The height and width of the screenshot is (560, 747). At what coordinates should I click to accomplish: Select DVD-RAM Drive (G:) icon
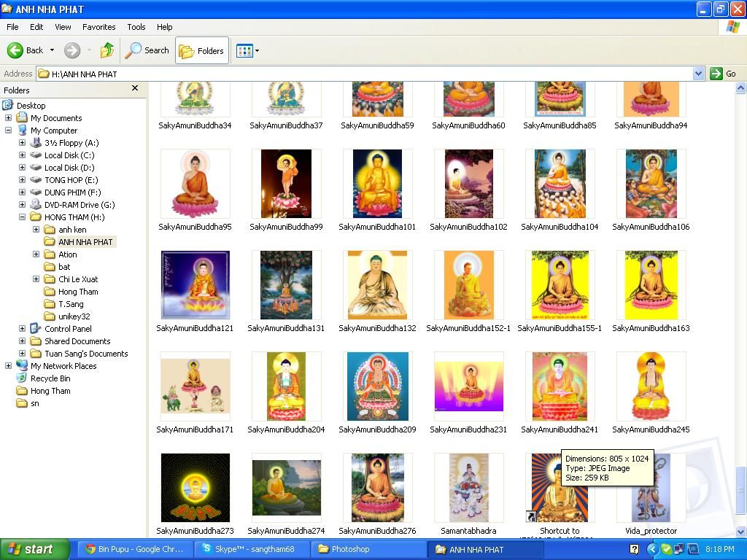36,205
